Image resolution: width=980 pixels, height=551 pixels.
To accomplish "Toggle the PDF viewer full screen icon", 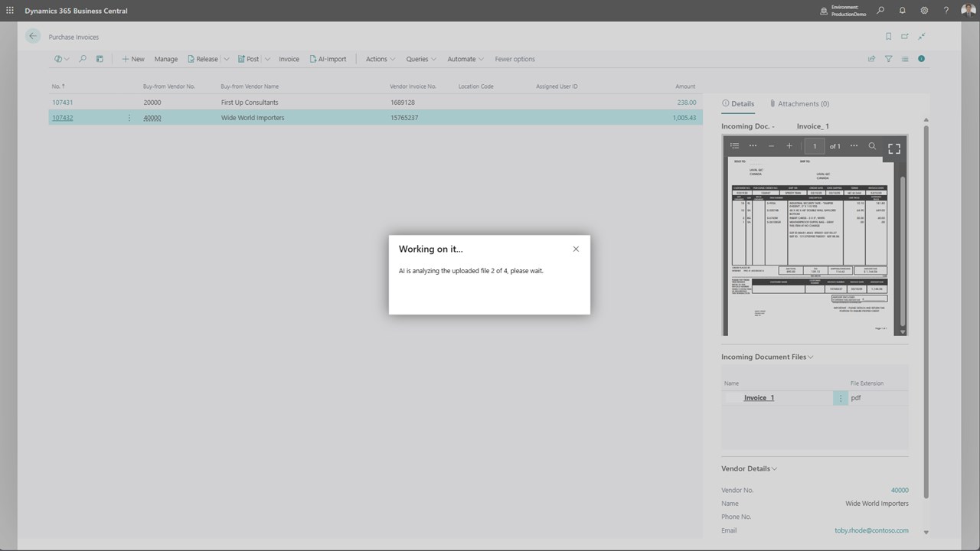I will (x=893, y=148).
